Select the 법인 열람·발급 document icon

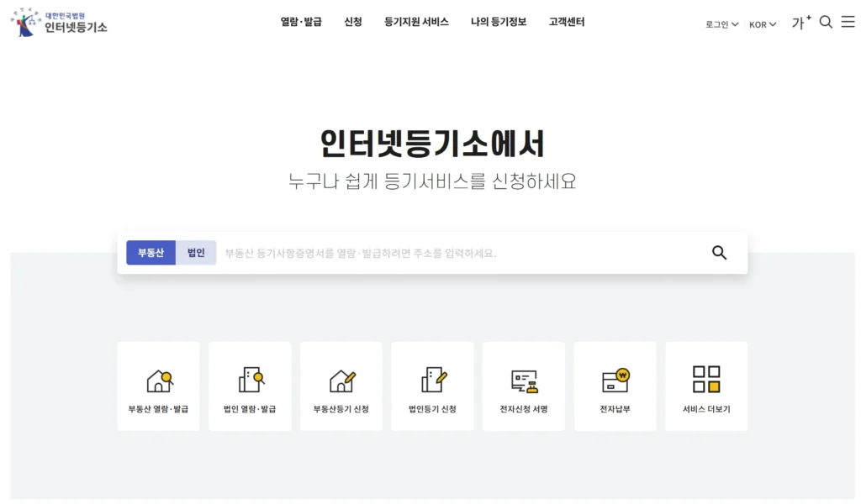click(249, 379)
